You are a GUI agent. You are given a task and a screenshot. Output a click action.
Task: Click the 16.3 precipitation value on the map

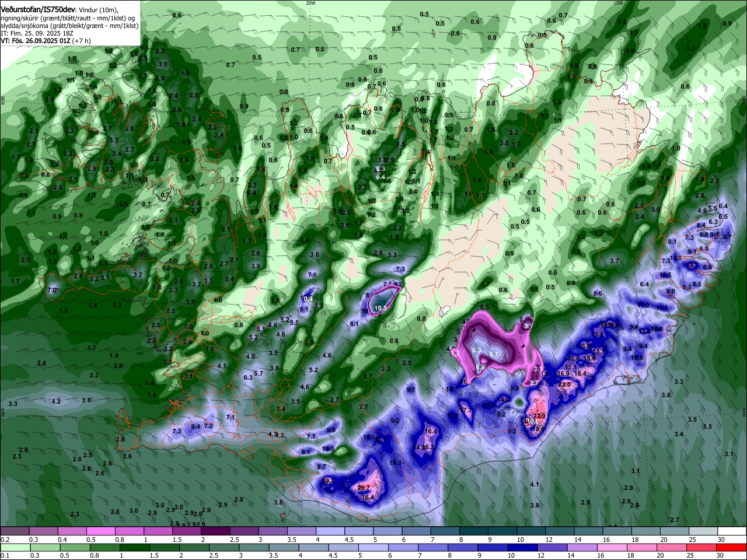[x=428, y=447]
